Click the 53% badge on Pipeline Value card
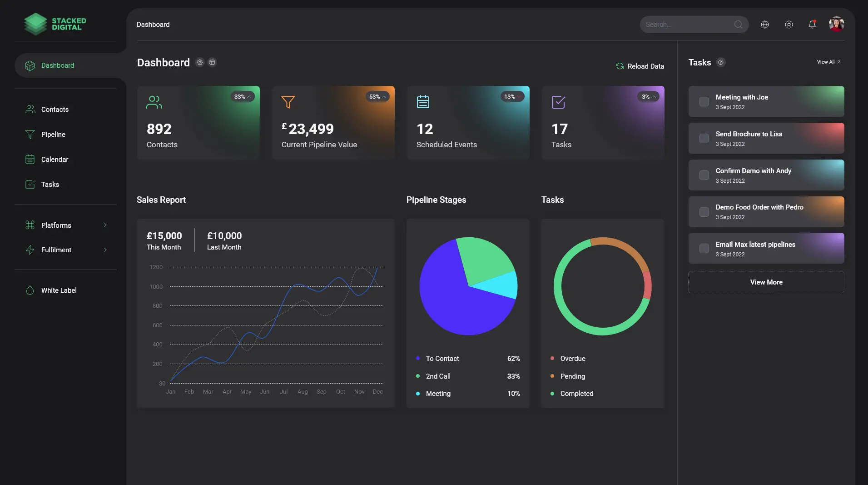The width and height of the screenshot is (868, 485). pyautogui.click(x=377, y=96)
